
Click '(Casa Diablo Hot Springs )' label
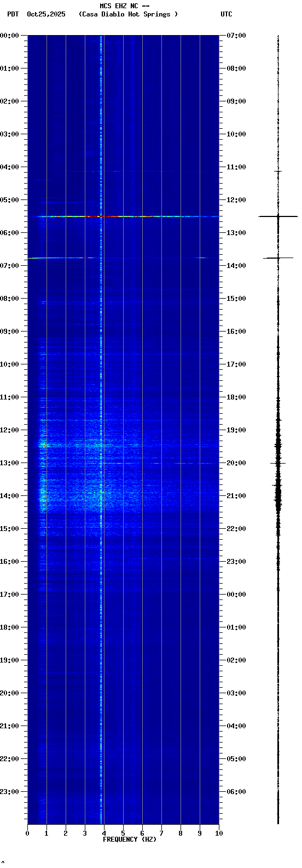point(128,14)
